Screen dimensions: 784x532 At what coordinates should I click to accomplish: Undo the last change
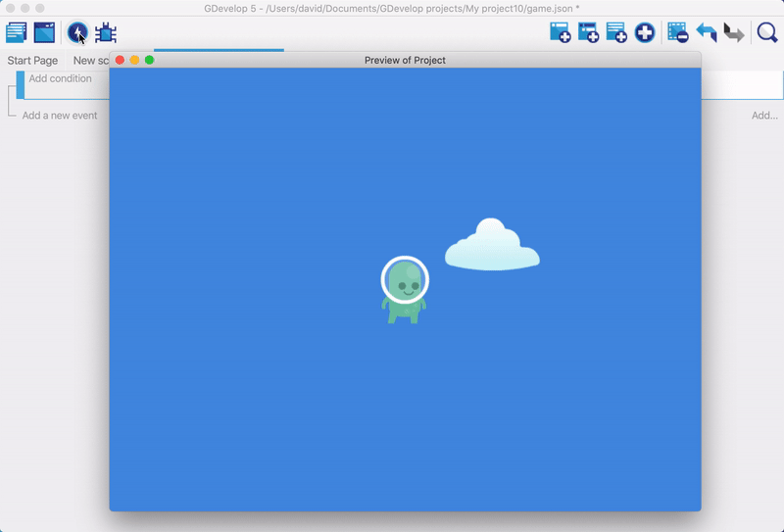click(x=707, y=33)
